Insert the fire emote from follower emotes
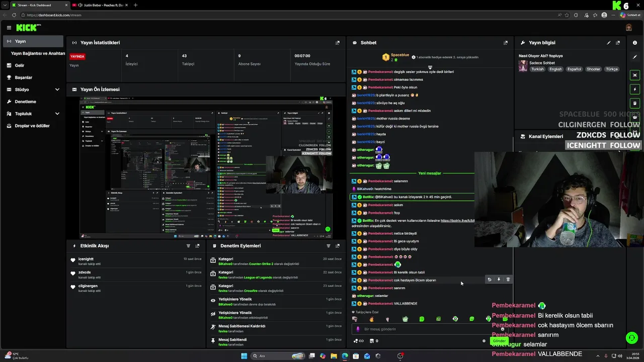Image resolution: width=644 pixels, height=362 pixels. [x=371, y=319]
